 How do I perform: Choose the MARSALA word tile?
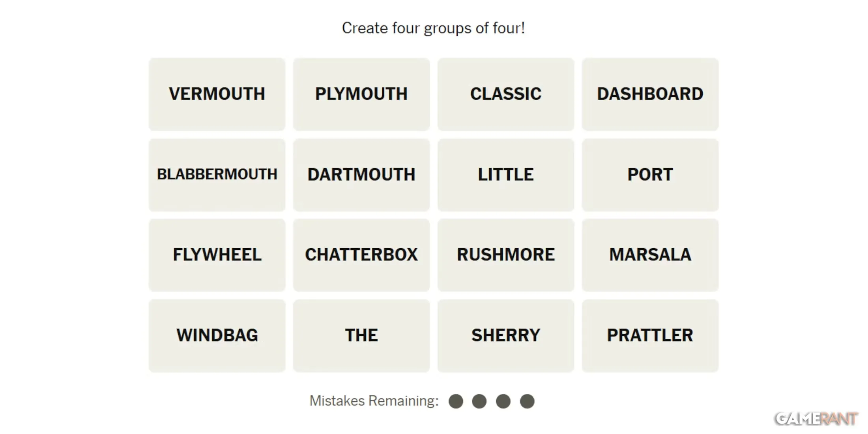(x=650, y=255)
